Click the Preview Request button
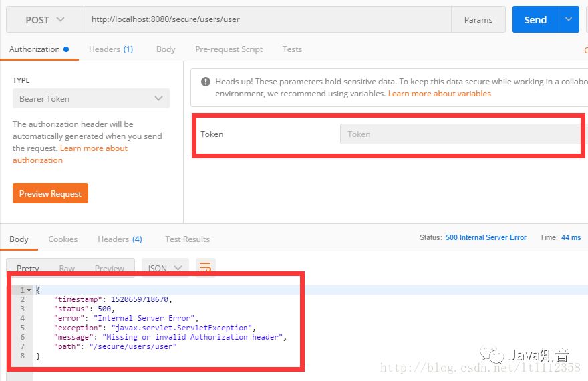This screenshot has height=381, width=588. tap(50, 193)
